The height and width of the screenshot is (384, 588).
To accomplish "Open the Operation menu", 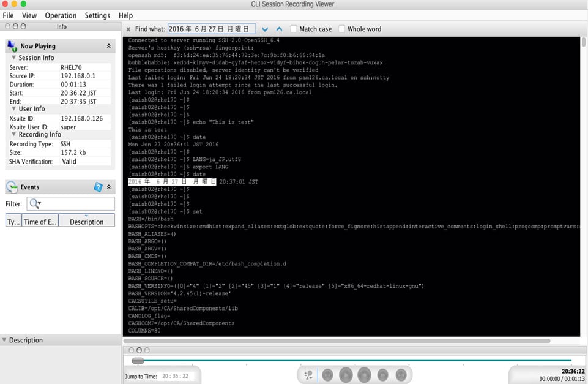I will tap(61, 15).
